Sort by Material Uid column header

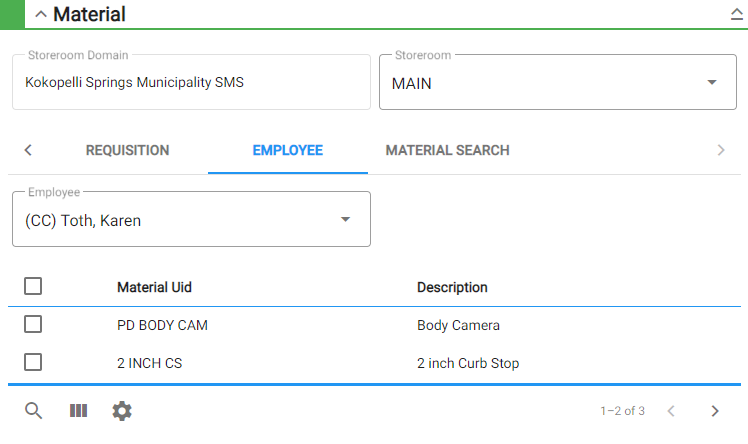(x=155, y=287)
